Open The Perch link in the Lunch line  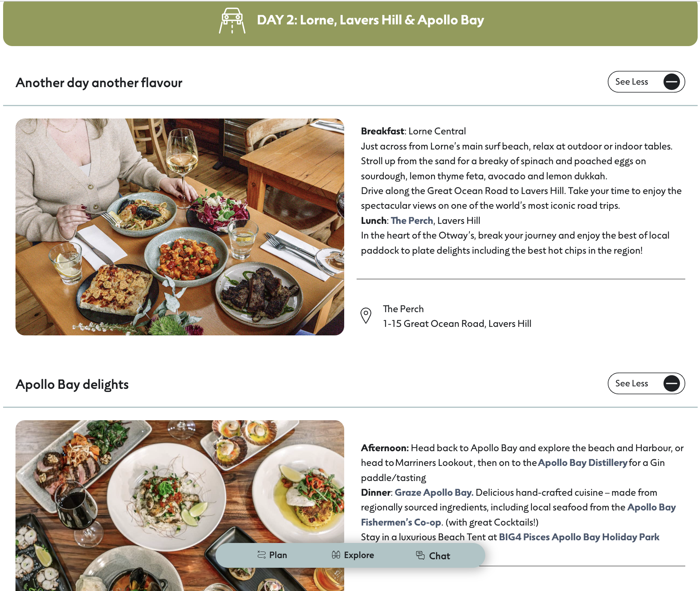(x=412, y=220)
